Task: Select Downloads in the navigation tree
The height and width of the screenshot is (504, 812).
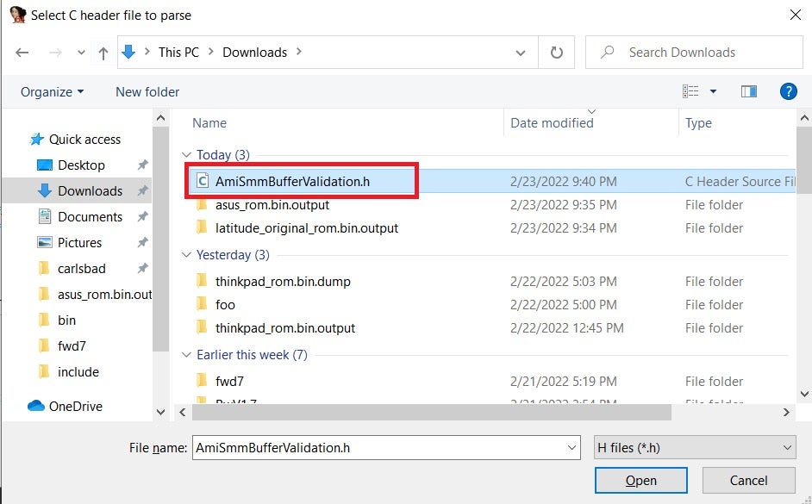Action: click(90, 190)
